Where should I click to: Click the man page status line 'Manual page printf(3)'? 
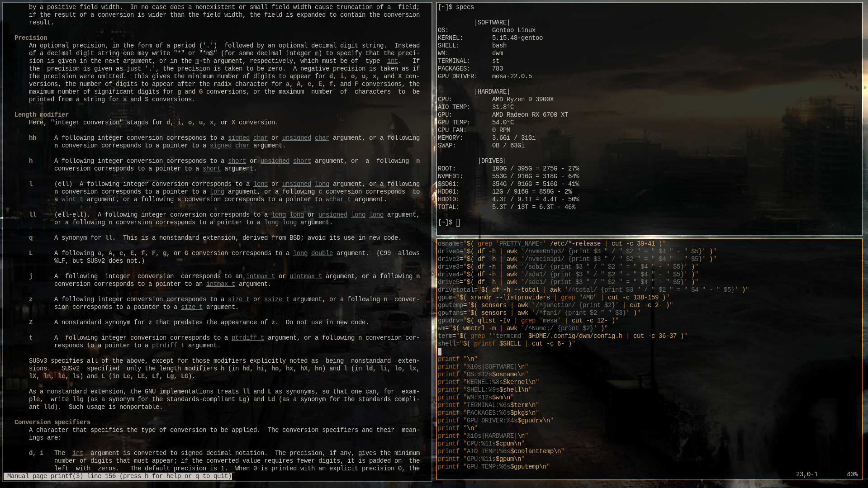click(x=119, y=476)
